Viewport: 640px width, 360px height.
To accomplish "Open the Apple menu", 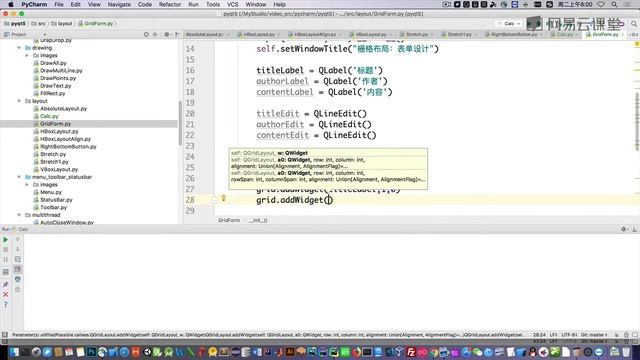I will pos(11,4).
